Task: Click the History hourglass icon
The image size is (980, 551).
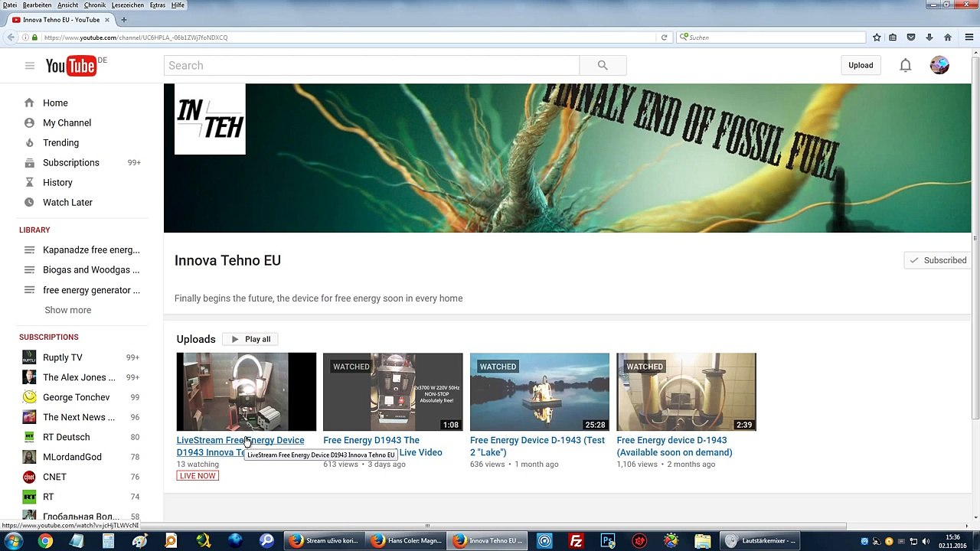Action: point(29,182)
